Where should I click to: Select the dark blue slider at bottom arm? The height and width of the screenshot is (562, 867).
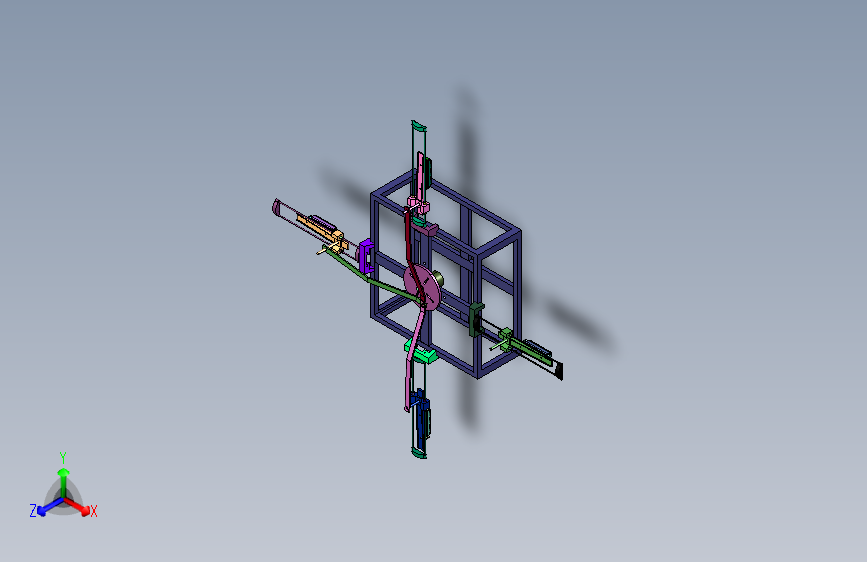coord(422,417)
